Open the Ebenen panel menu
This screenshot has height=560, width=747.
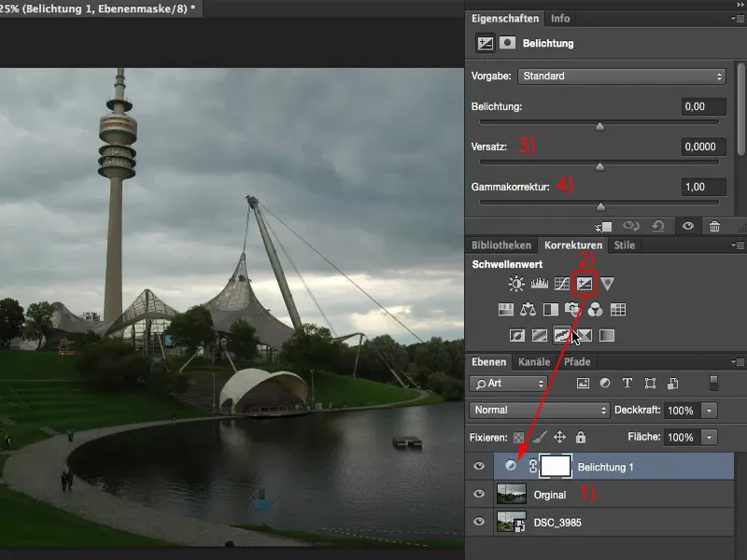pyautogui.click(x=738, y=362)
